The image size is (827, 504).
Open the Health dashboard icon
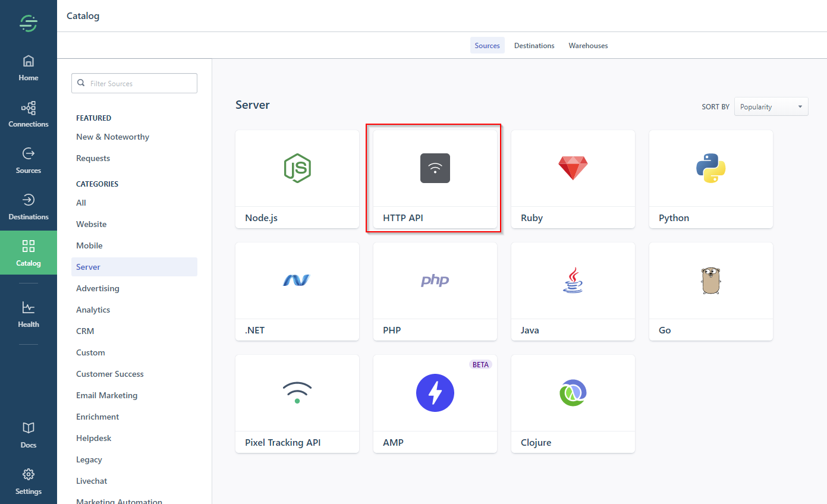pos(28,314)
